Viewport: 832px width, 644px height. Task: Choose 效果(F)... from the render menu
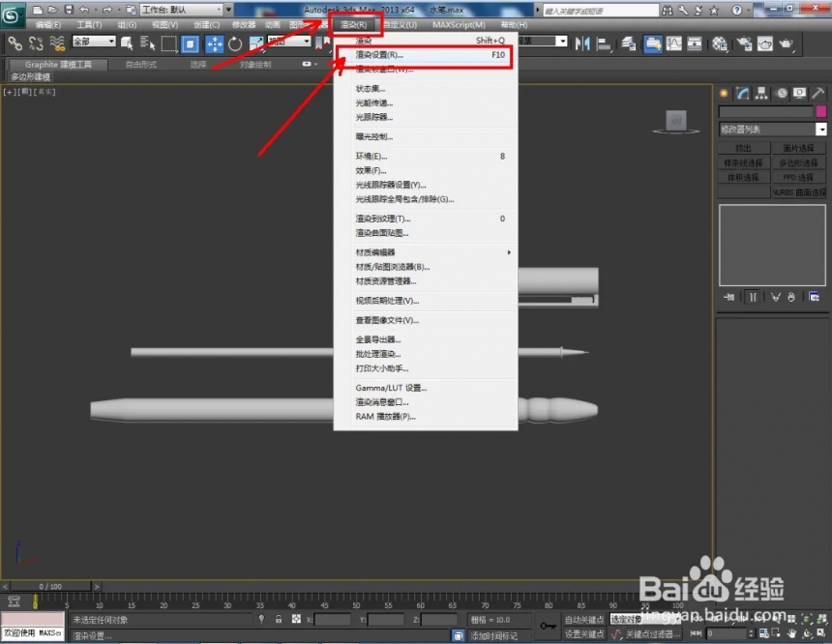click(425, 170)
